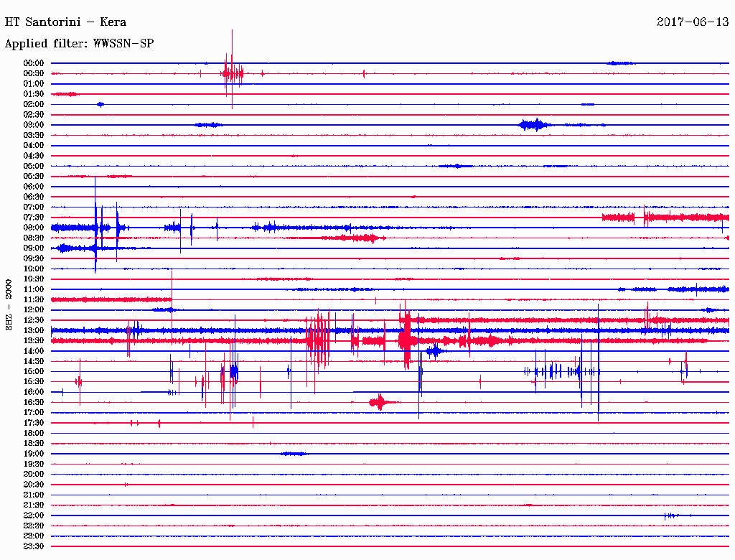Select the 03:30 time label
Viewport: 735px width, 560px height.
[34, 136]
